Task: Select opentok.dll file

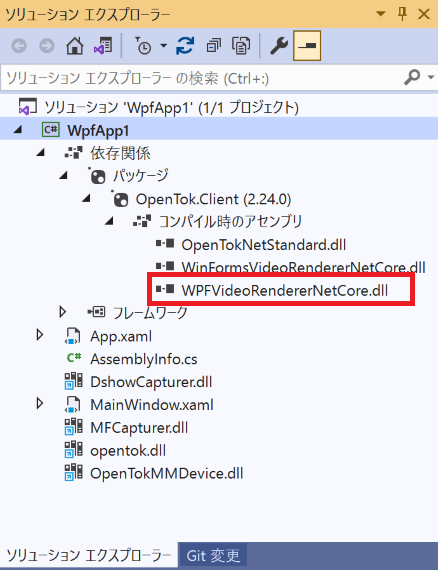Action: pyautogui.click(x=128, y=451)
